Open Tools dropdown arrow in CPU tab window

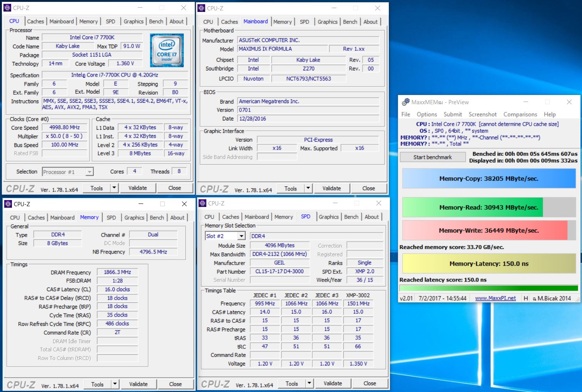coord(114,188)
